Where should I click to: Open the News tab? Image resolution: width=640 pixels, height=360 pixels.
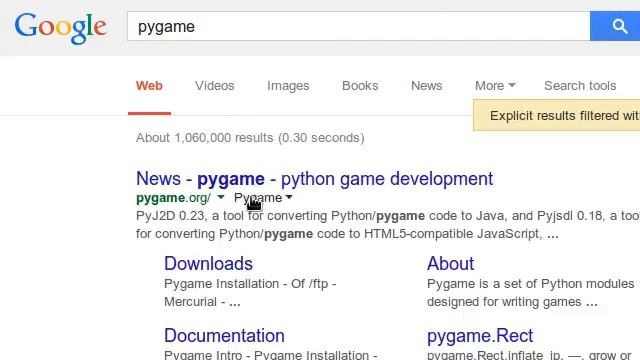(427, 86)
